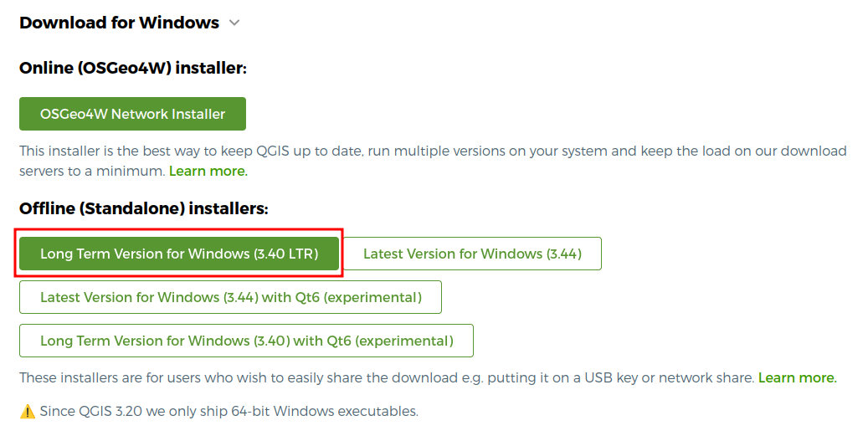Click the OSGeo4W Network Installer button
This screenshot has width=868, height=436.
(132, 114)
